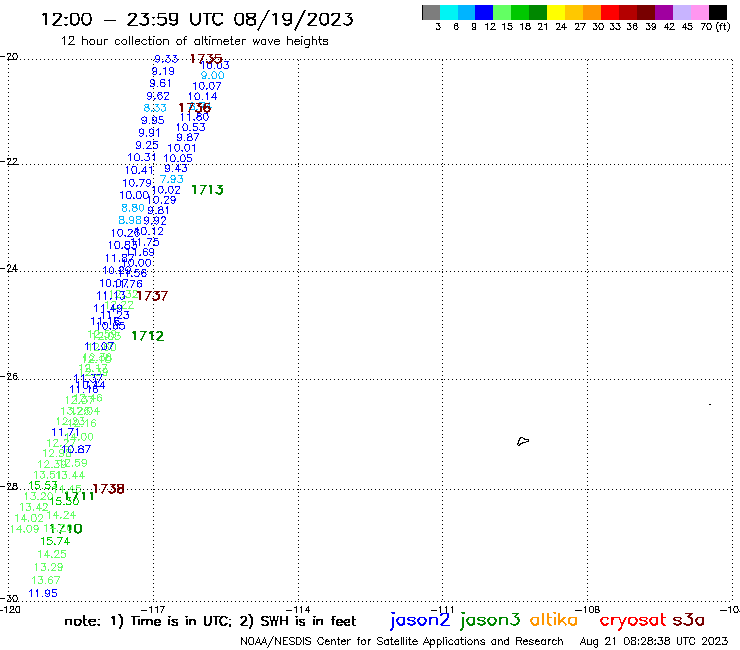The width and height of the screenshot is (740, 650).
Task: Click the wave height value 9.91
Action: pyautogui.click(x=149, y=133)
